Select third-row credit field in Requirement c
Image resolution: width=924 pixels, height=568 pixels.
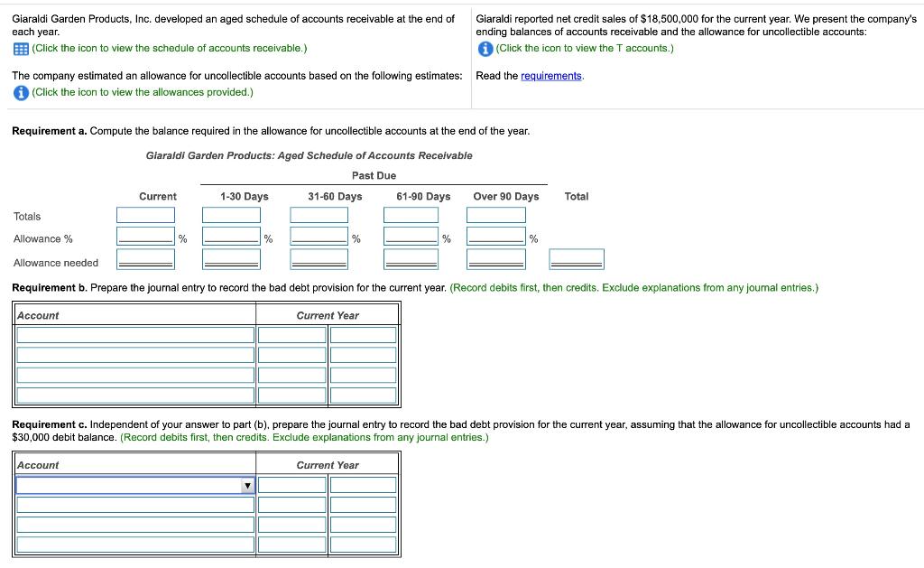pos(363,525)
